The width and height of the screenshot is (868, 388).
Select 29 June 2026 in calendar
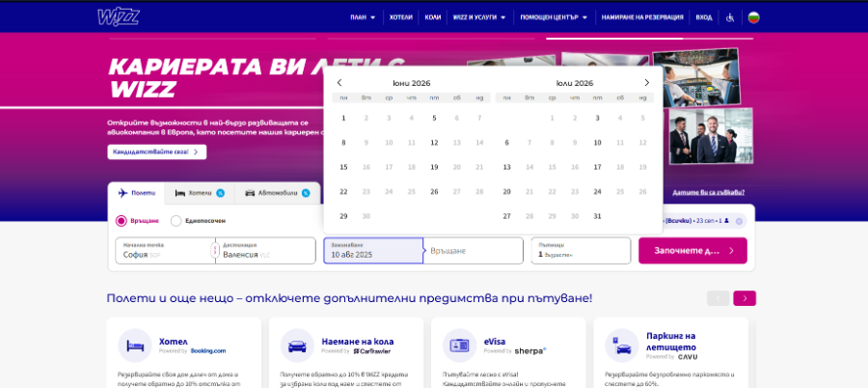pyautogui.click(x=343, y=216)
